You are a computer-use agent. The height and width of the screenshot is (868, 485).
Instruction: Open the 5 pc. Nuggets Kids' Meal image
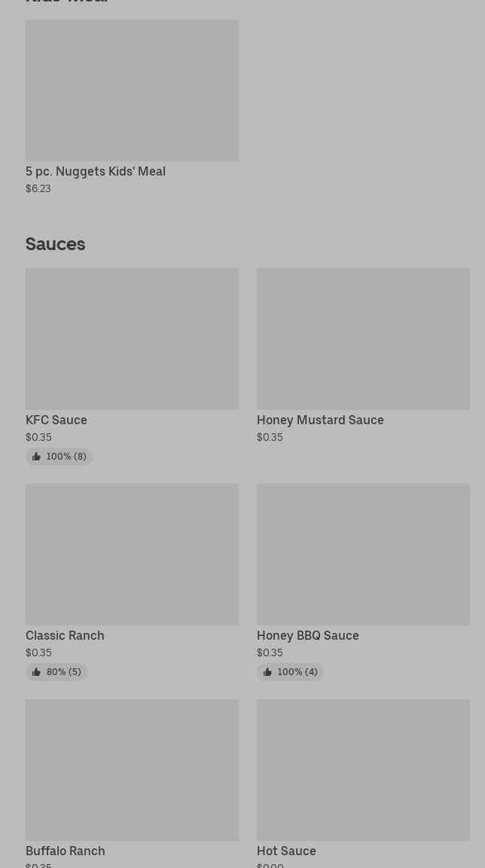(x=132, y=90)
